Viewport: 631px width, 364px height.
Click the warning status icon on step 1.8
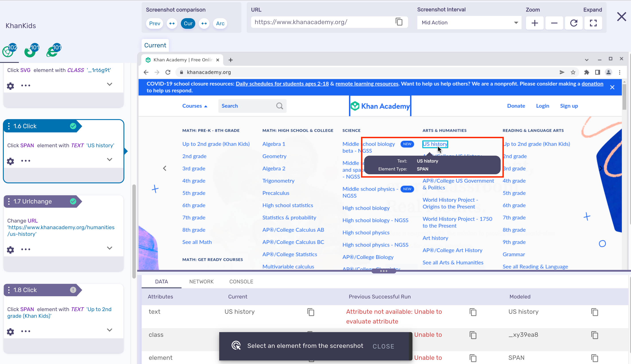73,290
